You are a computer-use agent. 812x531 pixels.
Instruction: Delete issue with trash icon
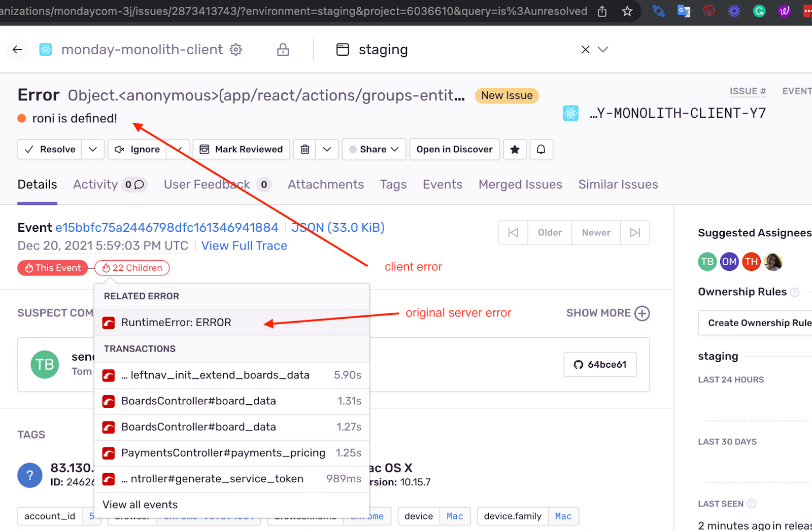pos(305,149)
